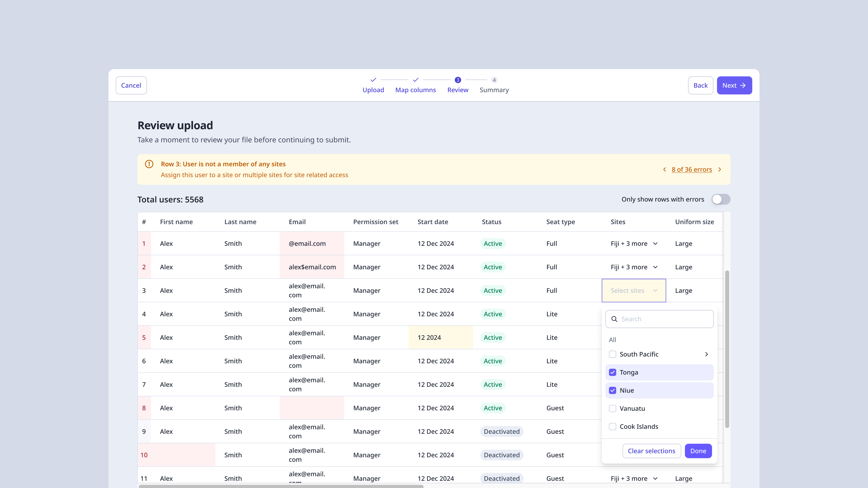Click the Active status badge in row 1

tap(493, 244)
